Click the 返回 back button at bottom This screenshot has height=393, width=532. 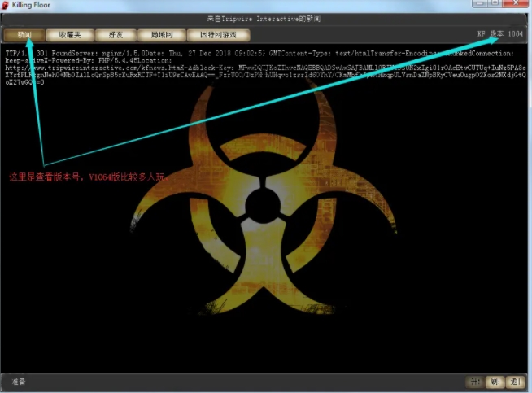click(516, 382)
